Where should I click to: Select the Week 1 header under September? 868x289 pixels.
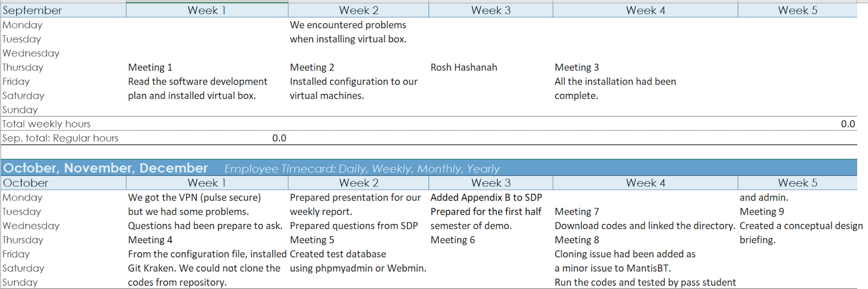coord(207,10)
